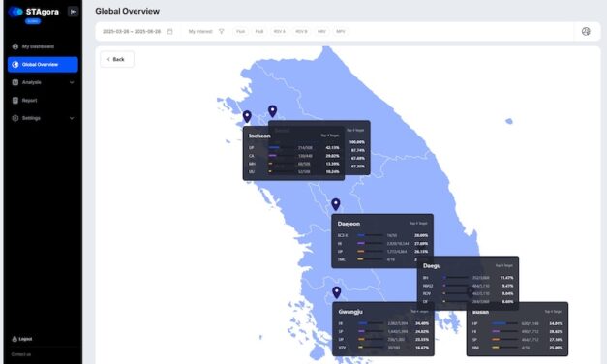
Task: Select Global Overview in the sidebar
Action: point(43,64)
